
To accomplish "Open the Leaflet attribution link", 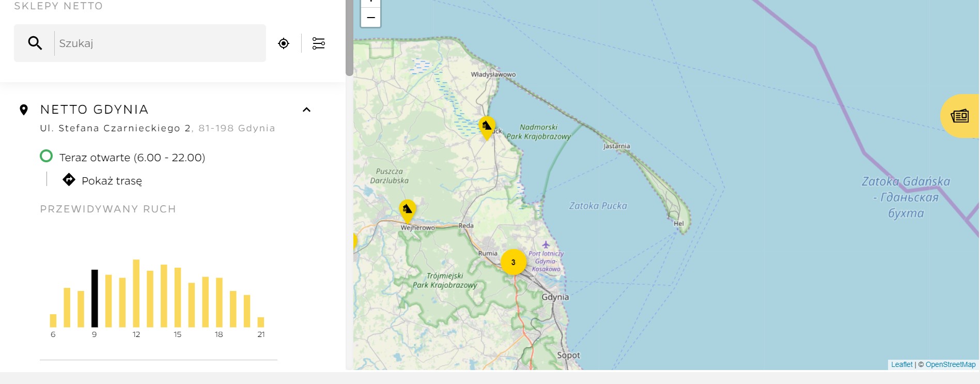I will pos(901,364).
